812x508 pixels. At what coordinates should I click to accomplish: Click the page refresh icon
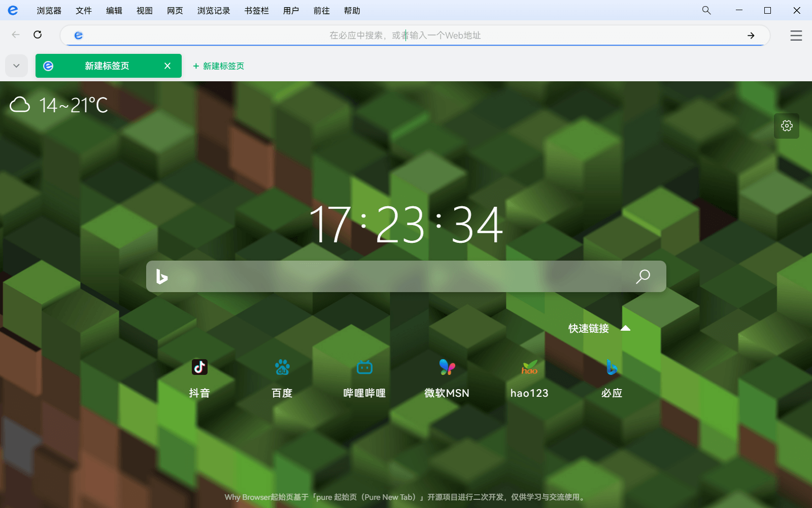[x=38, y=35]
